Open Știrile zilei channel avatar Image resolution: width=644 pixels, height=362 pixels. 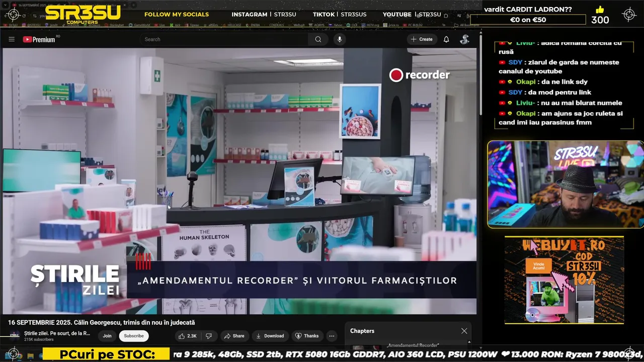click(14, 335)
